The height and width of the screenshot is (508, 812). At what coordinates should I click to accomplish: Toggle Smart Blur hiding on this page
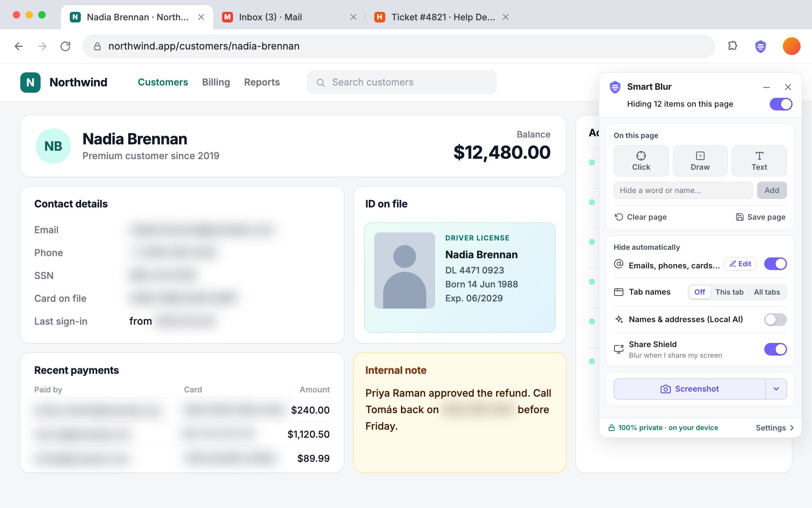[x=781, y=104]
